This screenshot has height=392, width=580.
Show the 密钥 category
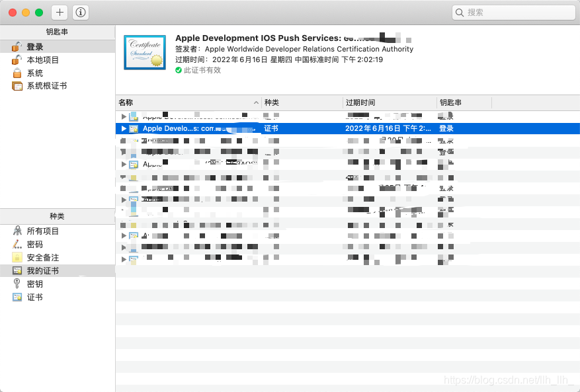[x=58, y=284]
